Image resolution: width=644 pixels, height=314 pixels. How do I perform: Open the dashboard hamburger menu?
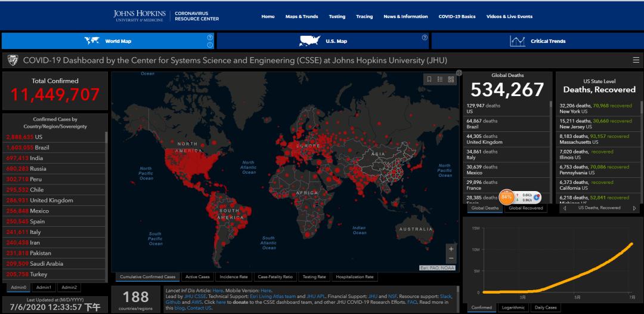(636, 60)
